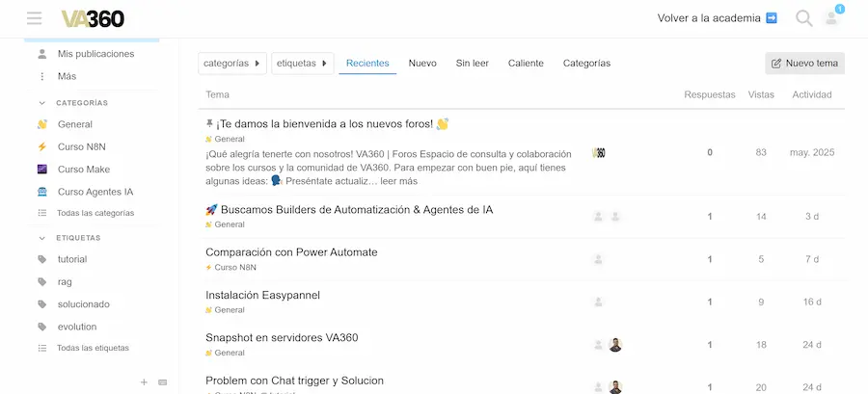Image resolution: width=868 pixels, height=394 pixels.
Task: Click the Nuevo tema button
Action: (805, 63)
